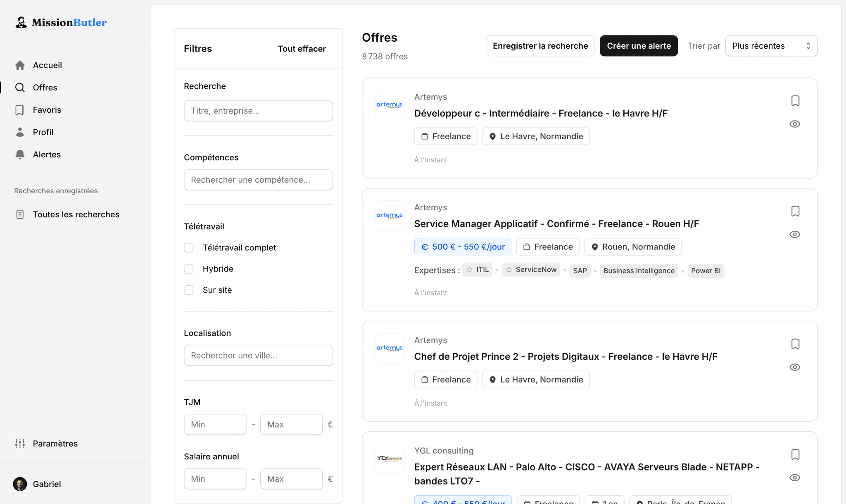
Task: Click the 8 738 offres count
Action: pyautogui.click(x=385, y=56)
